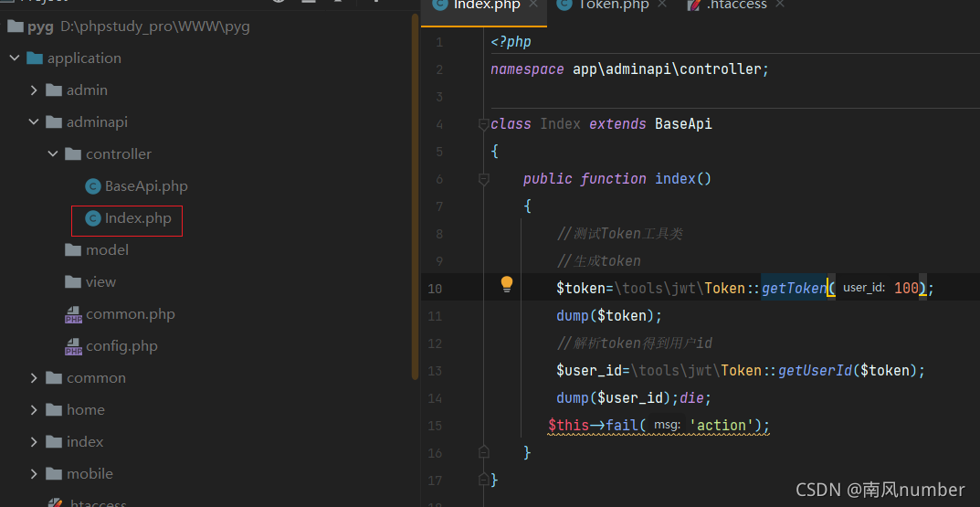This screenshot has width=980, height=507.
Task: Close the .htaccess editor tab
Action: 779,4
